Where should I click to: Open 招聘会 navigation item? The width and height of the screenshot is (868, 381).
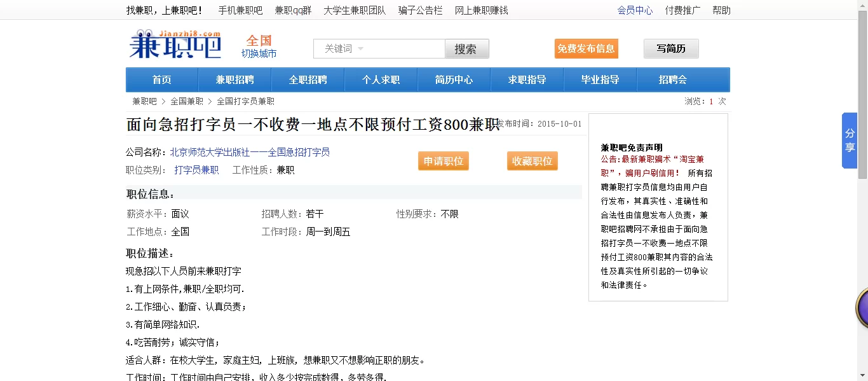pos(673,80)
